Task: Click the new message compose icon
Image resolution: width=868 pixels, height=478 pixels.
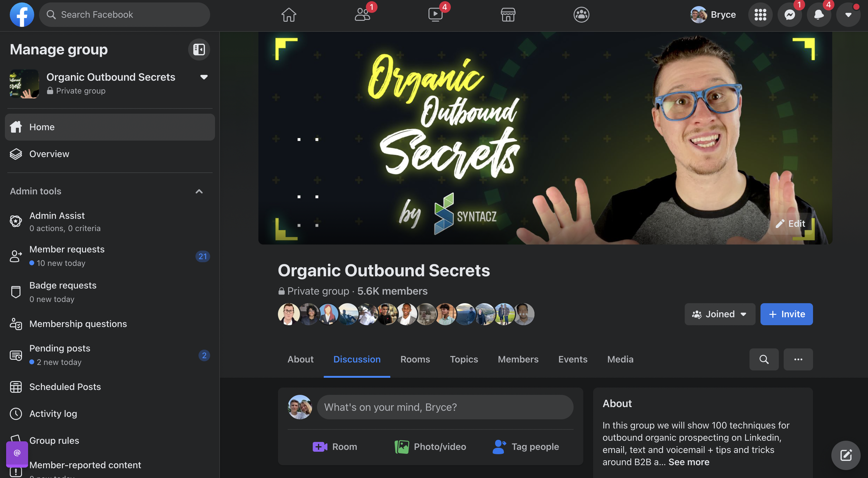Action: pyautogui.click(x=846, y=455)
